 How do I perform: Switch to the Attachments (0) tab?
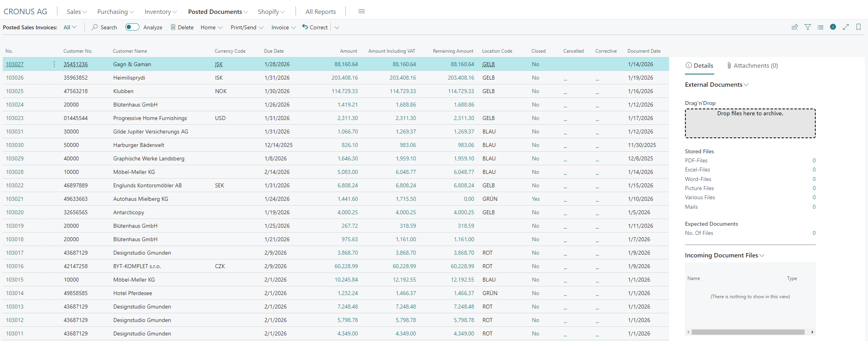(752, 66)
